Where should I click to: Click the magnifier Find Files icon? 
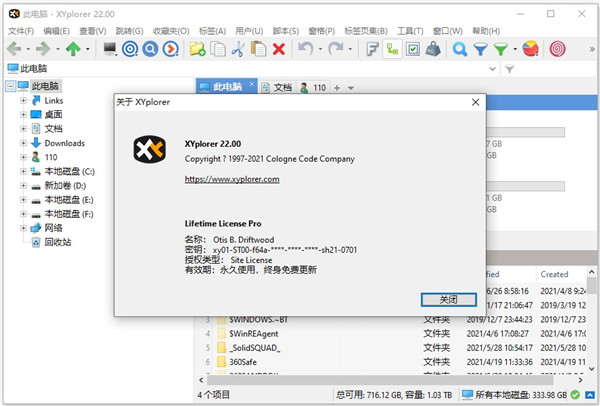coord(460,49)
